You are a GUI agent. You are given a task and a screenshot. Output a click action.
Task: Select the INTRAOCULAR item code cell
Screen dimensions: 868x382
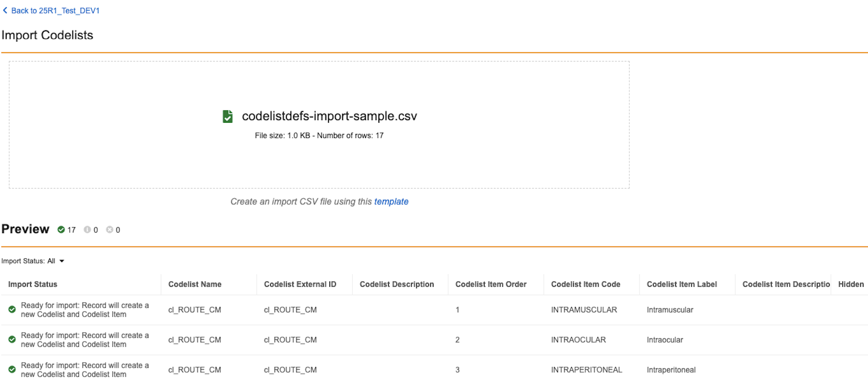point(578,340)
